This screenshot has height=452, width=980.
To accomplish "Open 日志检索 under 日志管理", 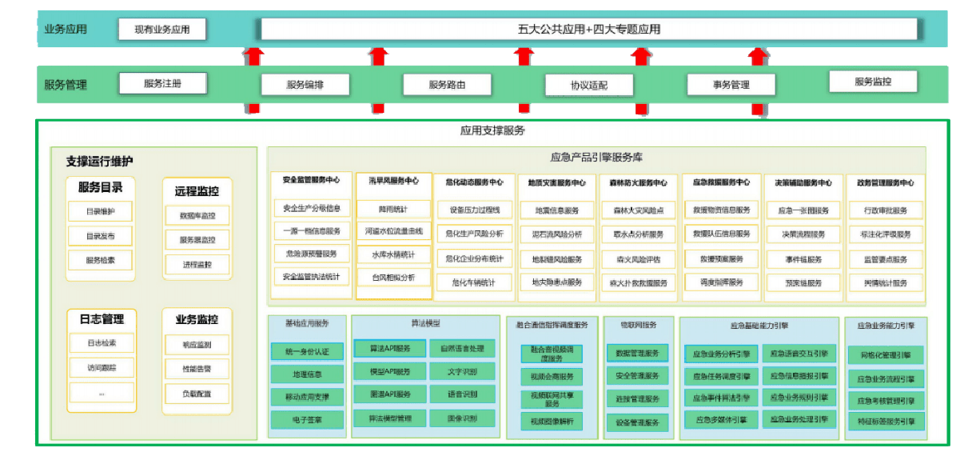I will click(102, 343).
